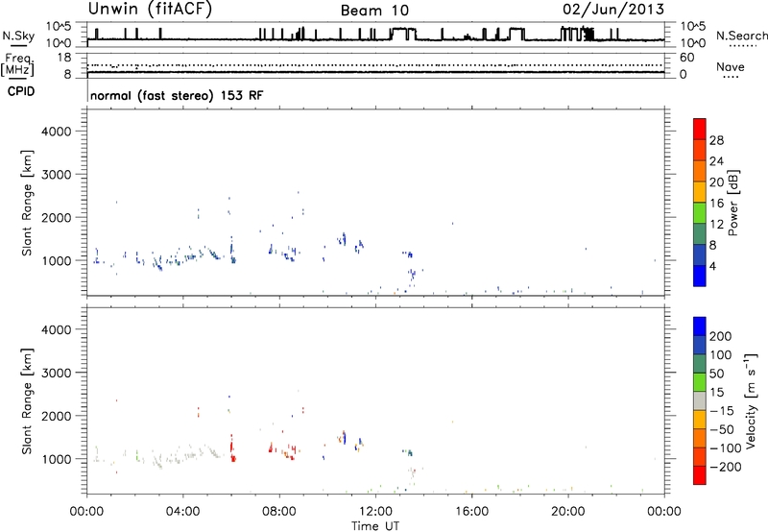Click the noise burst between 12:00 and 14:00
Viewport: 768px width, 532px height.
pos(403,35)
